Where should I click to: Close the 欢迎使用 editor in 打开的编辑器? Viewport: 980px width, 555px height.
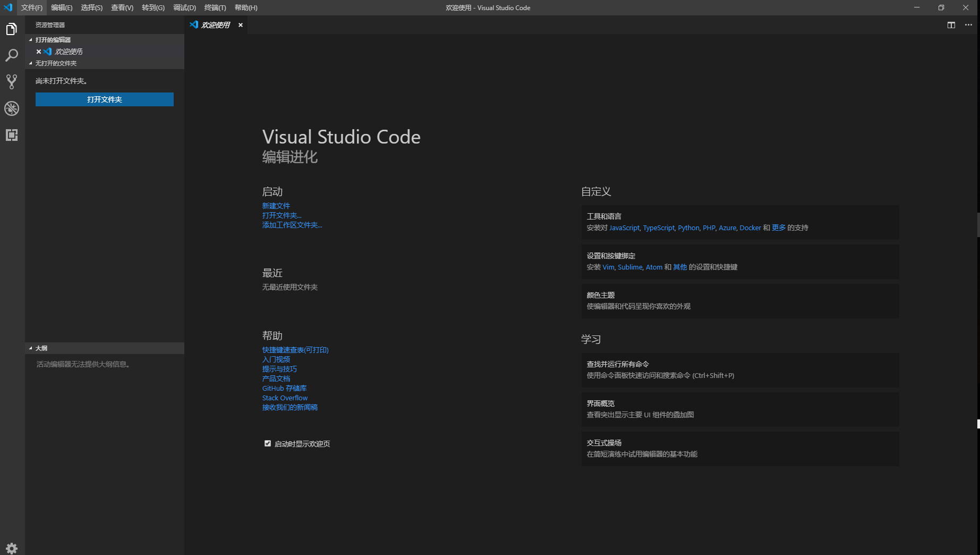[38, 52]
